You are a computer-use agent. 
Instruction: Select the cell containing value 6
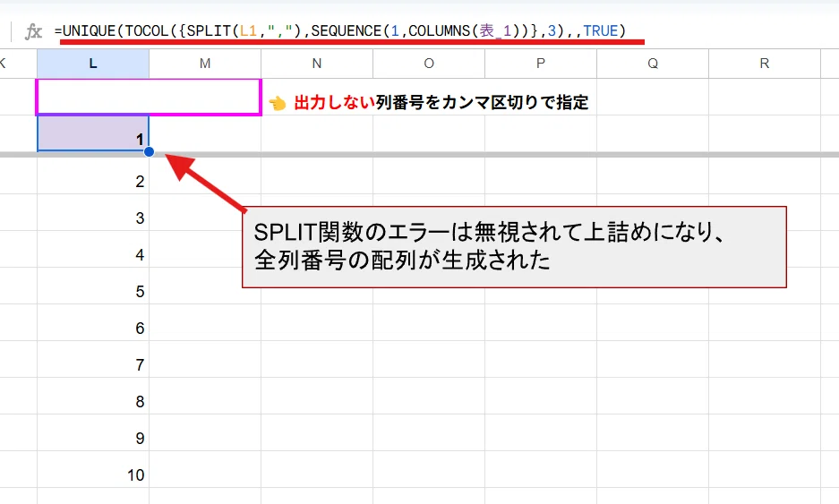click(93, 322)
